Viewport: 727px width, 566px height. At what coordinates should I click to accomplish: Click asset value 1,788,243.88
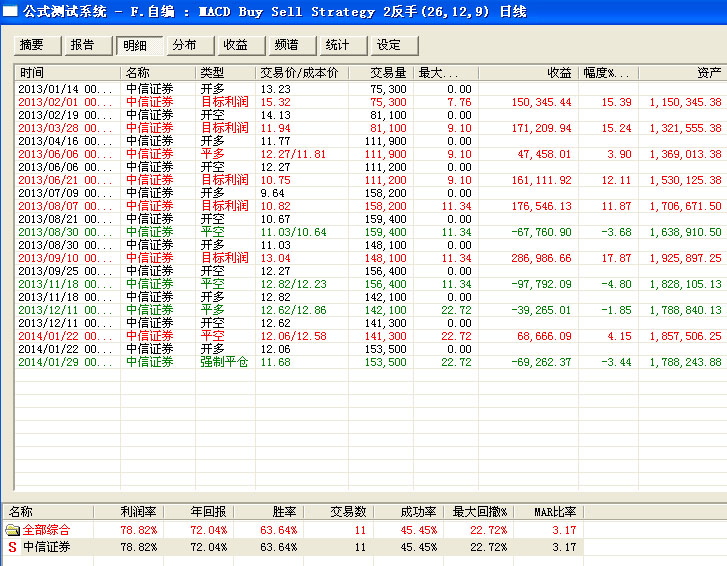[x=685, y=362]
